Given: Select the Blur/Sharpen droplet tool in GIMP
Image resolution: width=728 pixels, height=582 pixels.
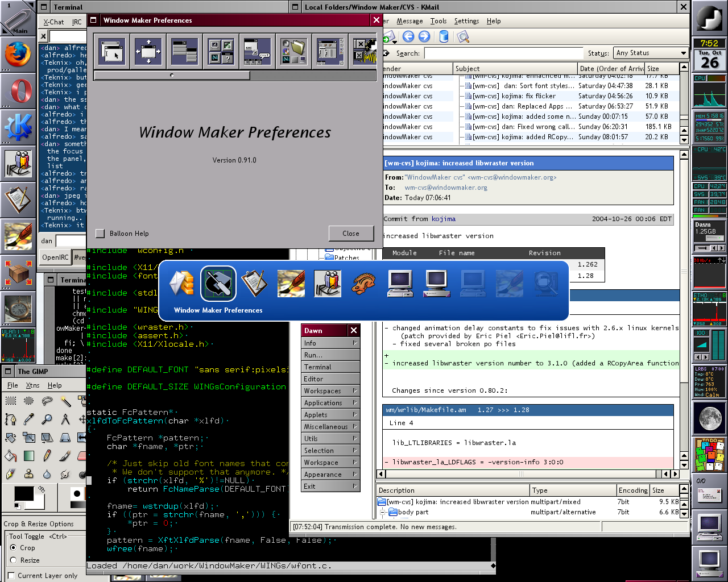Looking at the screenshot, I should pos(47,474).
